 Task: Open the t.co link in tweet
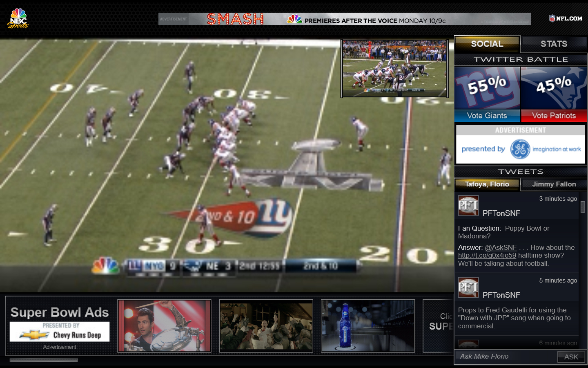click(x=487, y=256)
